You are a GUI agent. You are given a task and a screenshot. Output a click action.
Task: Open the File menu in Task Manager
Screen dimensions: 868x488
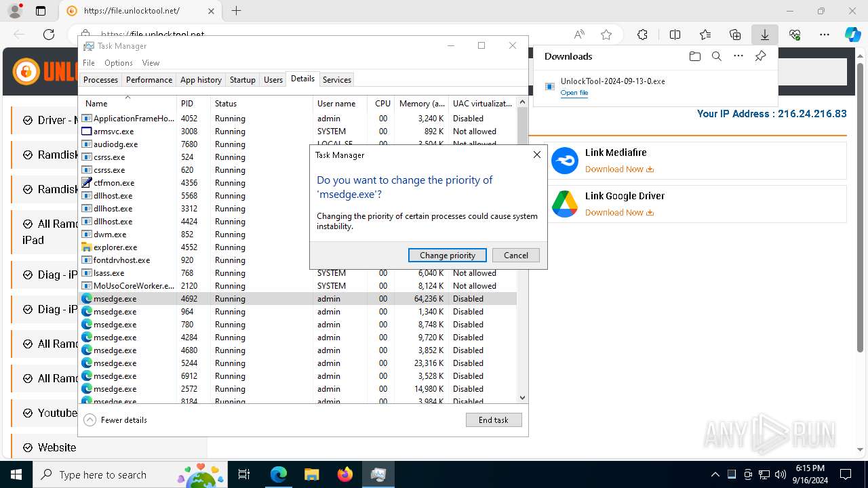[x=89, y=63]
